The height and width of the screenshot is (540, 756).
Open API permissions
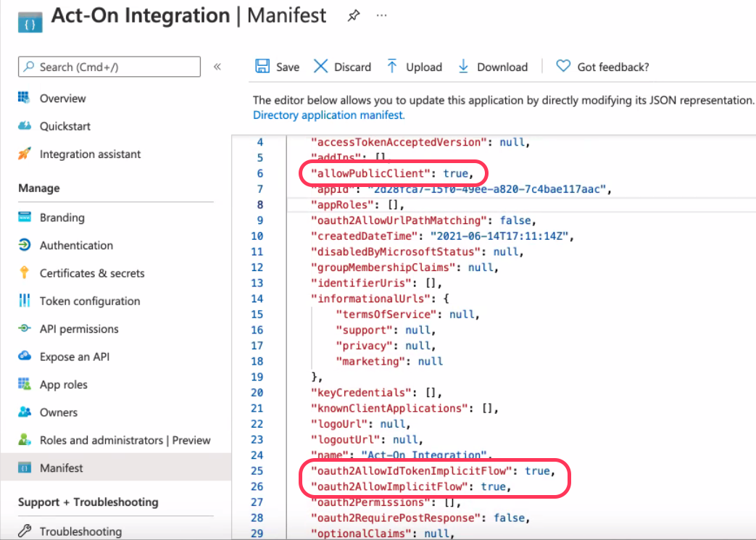pos(79,329)
